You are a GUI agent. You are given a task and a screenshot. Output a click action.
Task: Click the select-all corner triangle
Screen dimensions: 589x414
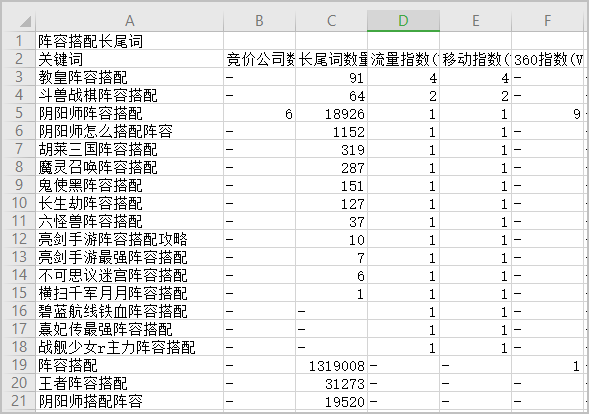25,21
